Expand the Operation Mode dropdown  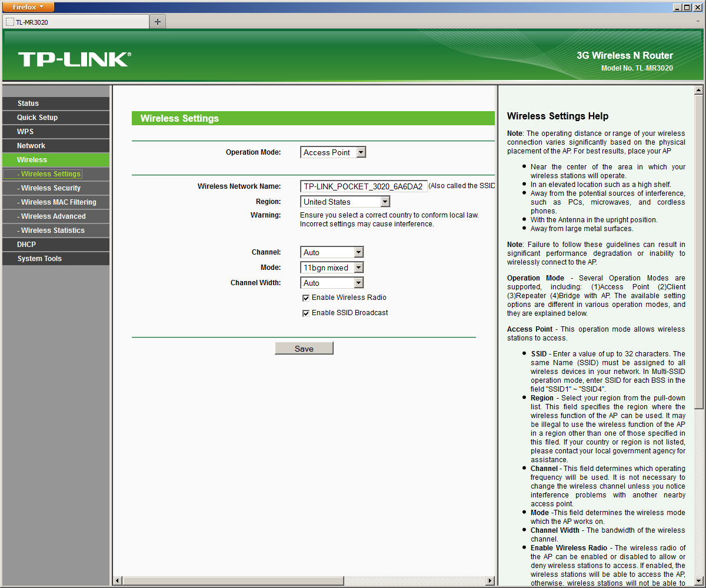(x=333, y=152)
